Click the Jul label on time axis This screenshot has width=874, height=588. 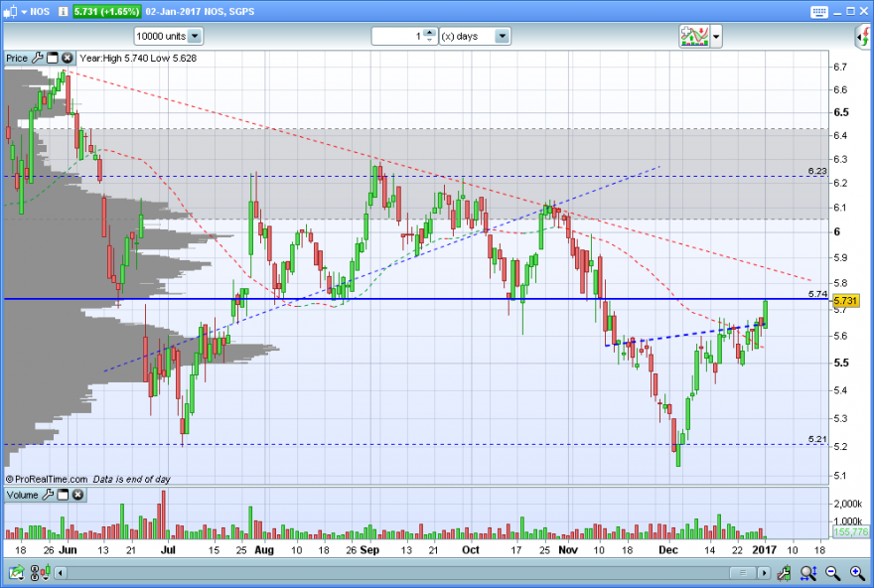pos(168,550)
